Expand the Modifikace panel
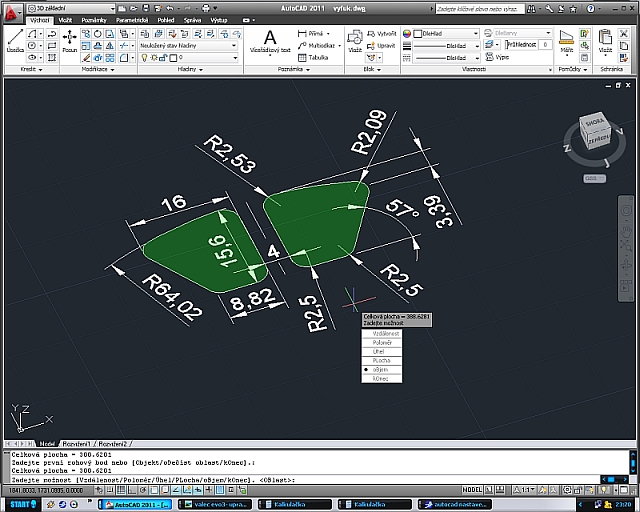The width and height of the screenshot is (640, 512). click(x=98, y=69)
